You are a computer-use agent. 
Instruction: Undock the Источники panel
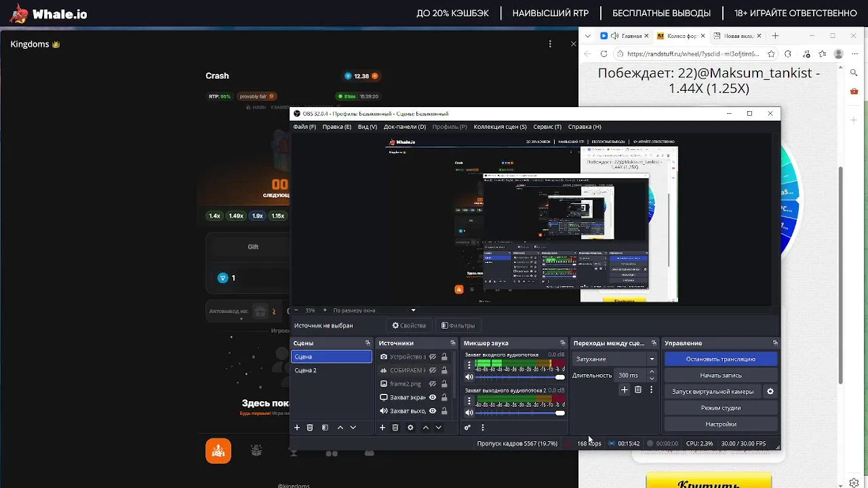tap(453, 343)
